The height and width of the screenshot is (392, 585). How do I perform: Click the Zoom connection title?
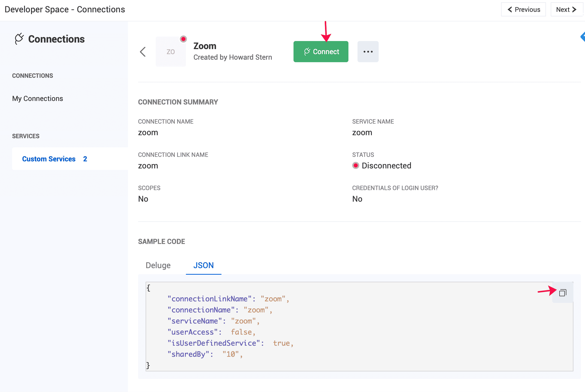[205, 46]
